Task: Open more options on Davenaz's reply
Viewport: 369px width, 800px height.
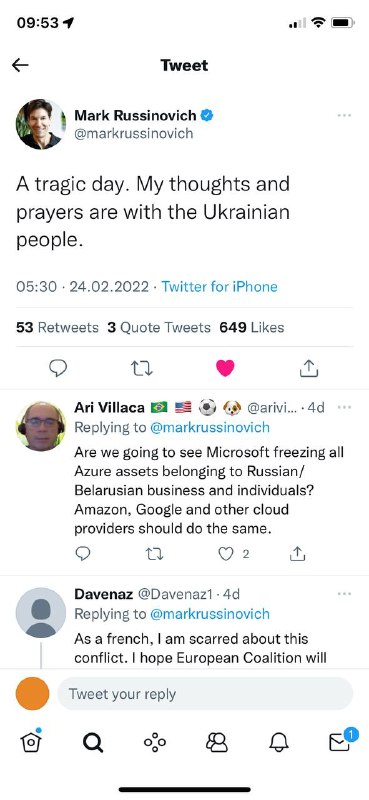Action: click(x=345, y=594)
